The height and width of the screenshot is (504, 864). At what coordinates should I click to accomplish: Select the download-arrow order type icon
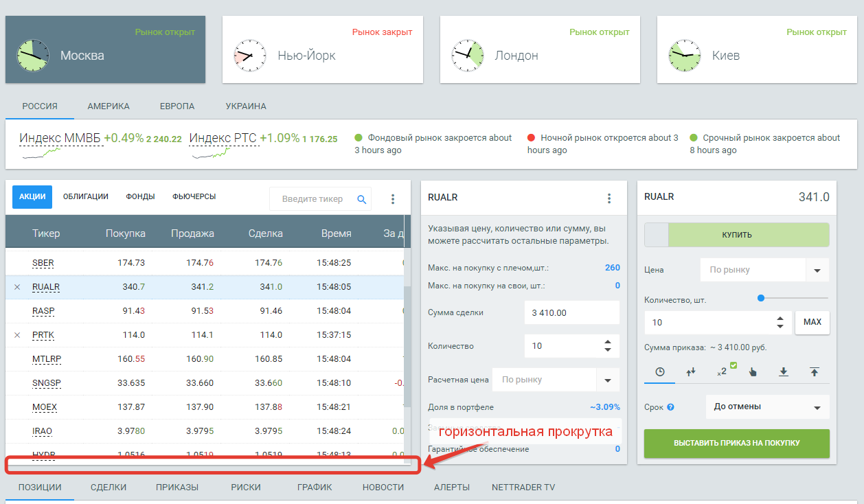tap(783, 371)
